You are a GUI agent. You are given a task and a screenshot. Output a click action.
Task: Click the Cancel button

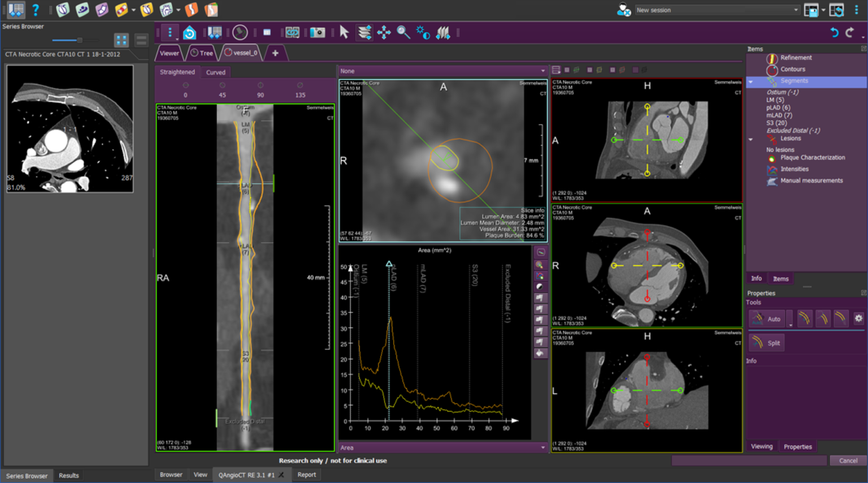(x=848, y=460)
